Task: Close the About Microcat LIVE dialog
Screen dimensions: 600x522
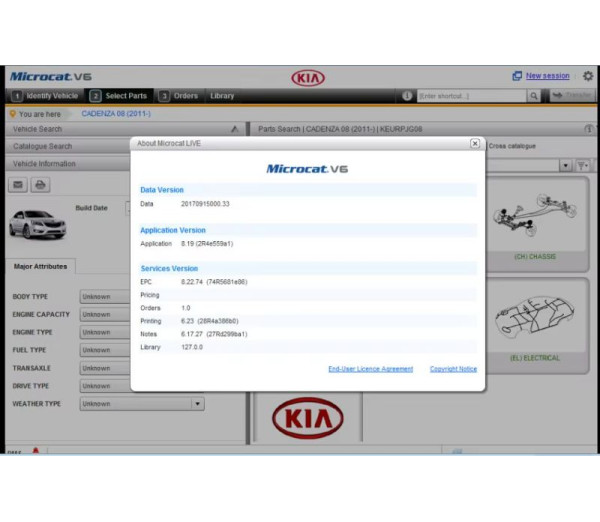Action: pos(474,143)
